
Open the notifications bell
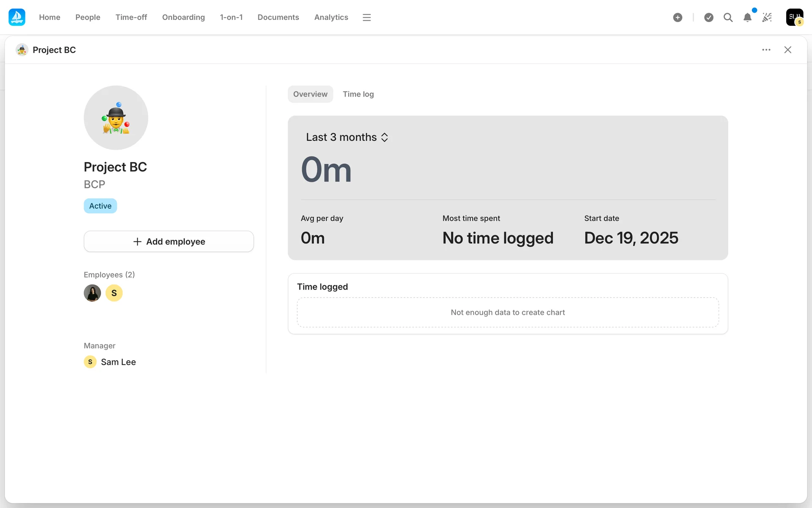[x=747, y=17]
